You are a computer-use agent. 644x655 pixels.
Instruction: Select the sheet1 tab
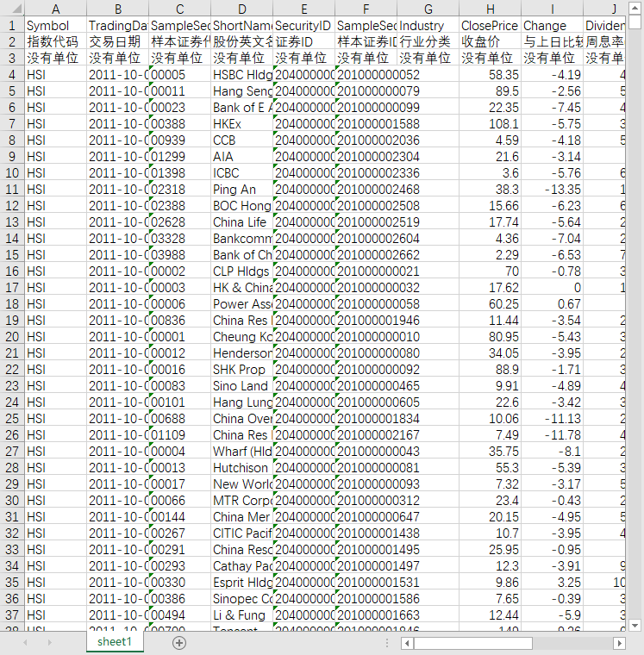pos(115,641)
